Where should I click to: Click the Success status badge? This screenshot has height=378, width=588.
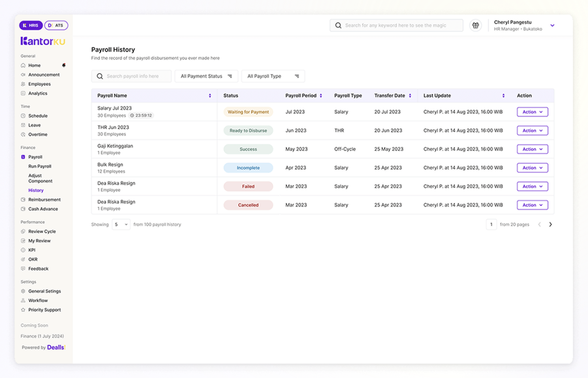coord(248,149)
